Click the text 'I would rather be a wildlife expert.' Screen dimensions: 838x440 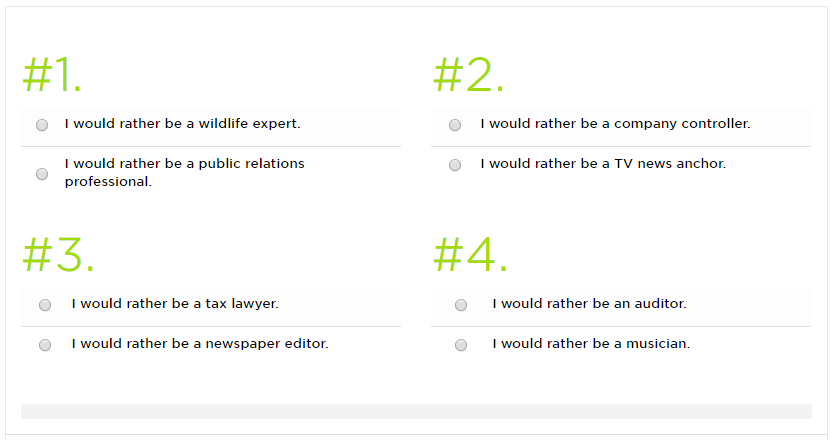183,123
